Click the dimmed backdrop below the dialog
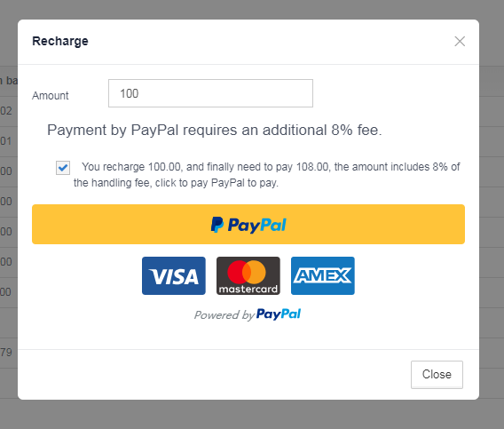 pyautogui.click(x=252, y=415)
